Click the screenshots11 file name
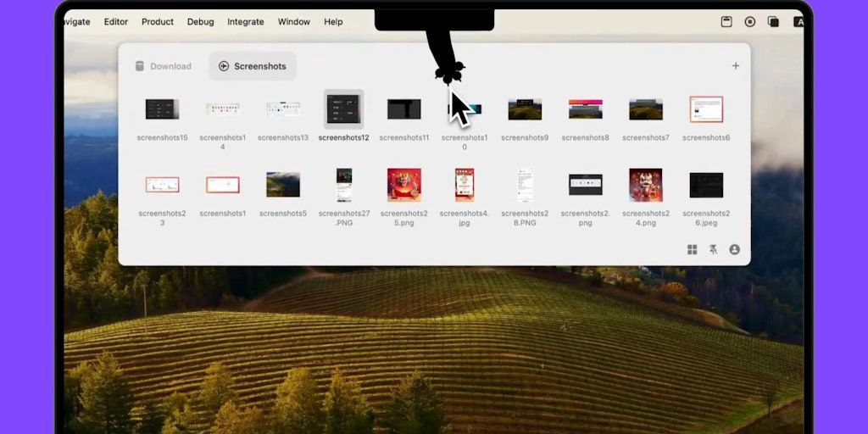This screenshot has width=868, height=434. [x=404, y=138]
